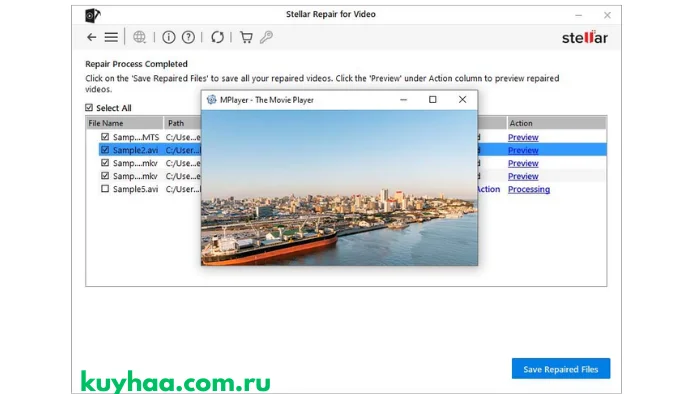Click the help question mark icon

coord(188,37)
